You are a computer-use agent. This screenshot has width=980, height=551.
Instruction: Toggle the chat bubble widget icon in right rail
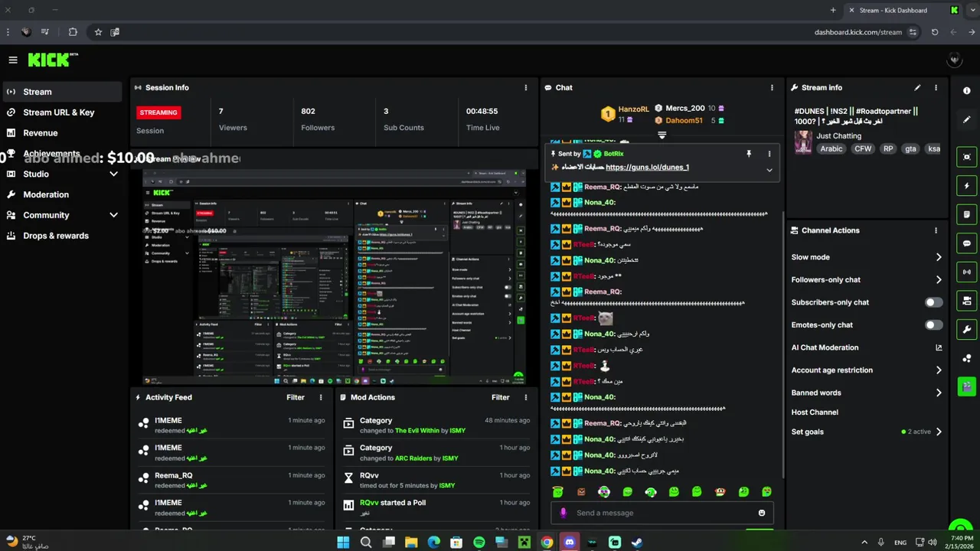click(x=966, y=243)
